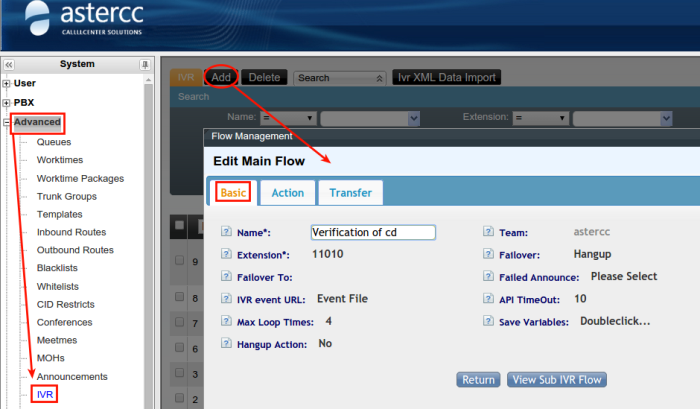Click help icon beside IVR event URL
700x409 pixels.
point(227,299)
